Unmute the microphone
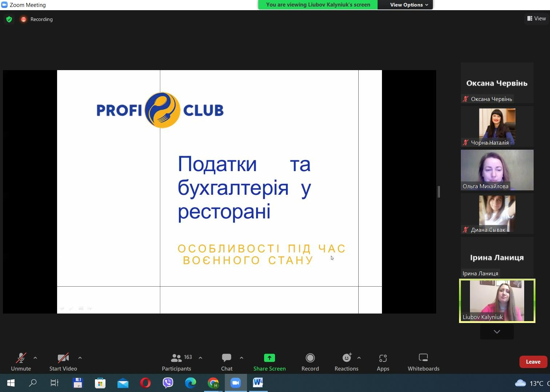This screenshot has height=392, width=550. click(21, 362)
